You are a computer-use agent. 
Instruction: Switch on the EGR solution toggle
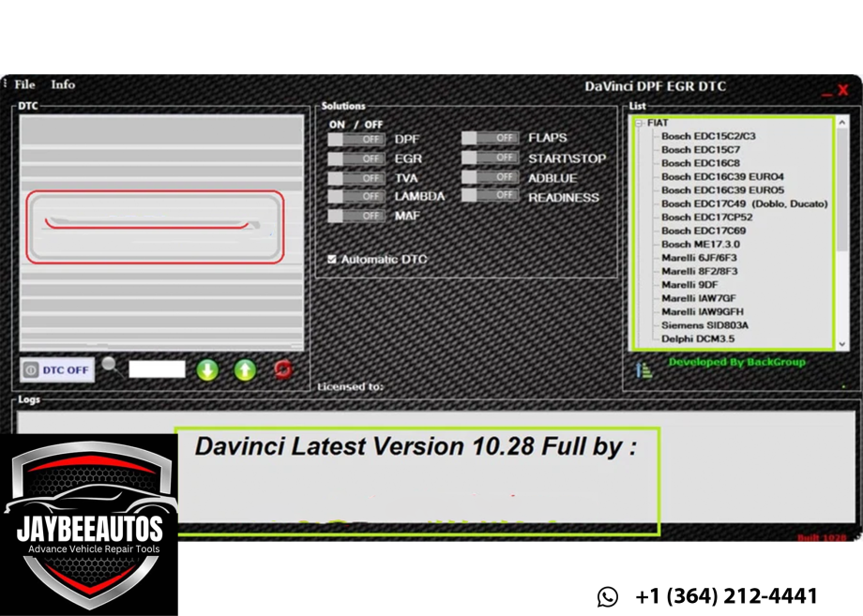356,158
